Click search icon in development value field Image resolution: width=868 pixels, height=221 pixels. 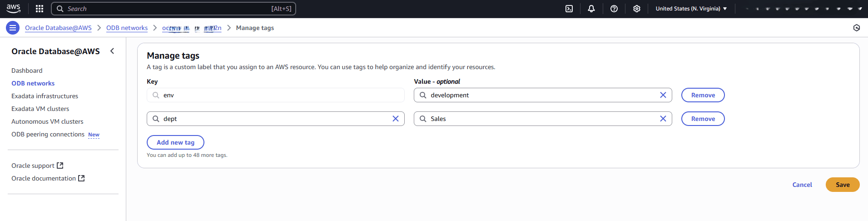point(423,95)
